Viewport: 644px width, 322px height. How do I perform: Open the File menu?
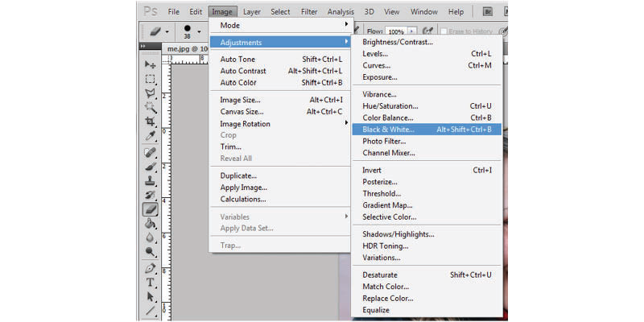(x=174, y=12)
